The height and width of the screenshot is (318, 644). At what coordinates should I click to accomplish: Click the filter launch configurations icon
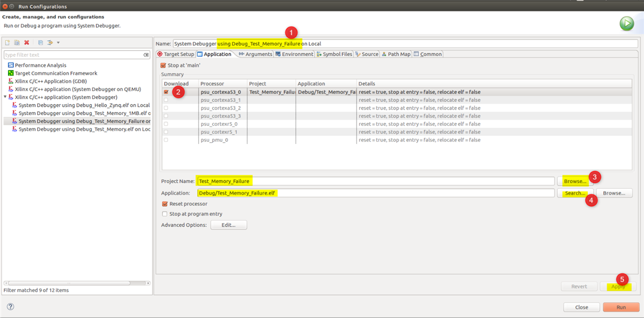click(x=50, y=43)
